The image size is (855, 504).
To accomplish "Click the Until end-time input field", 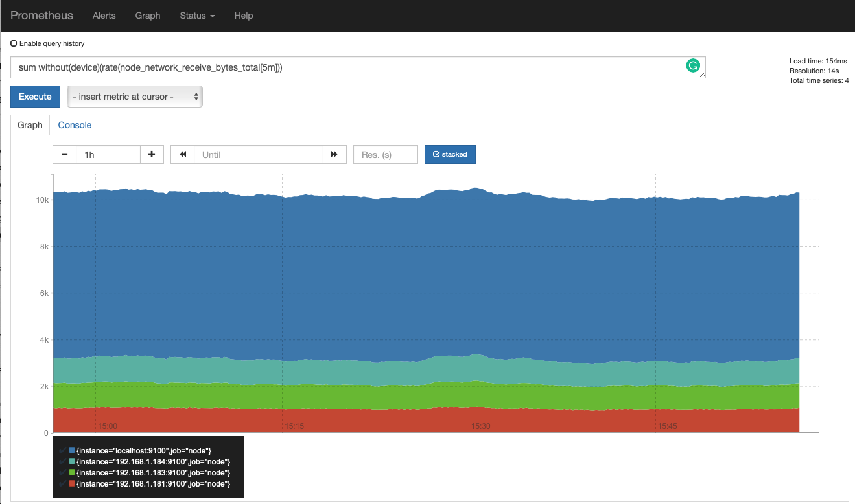I will pyautogui.click(x=258, y=155).
